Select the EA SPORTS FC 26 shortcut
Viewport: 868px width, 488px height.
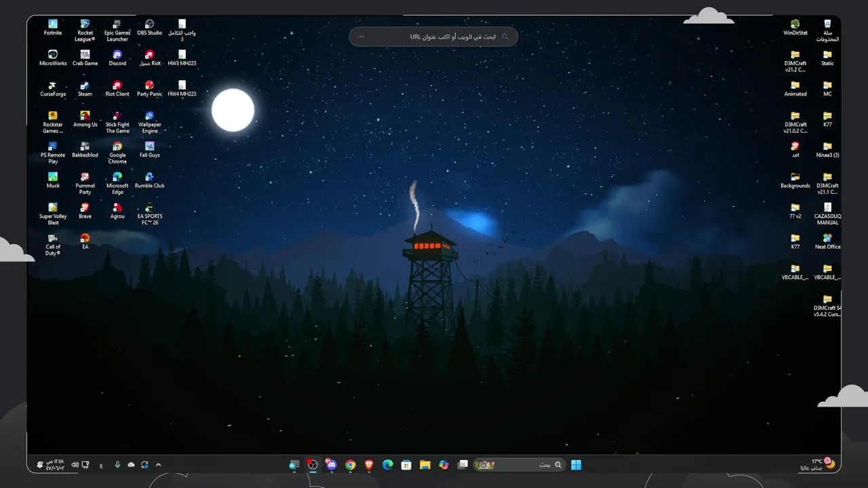coord(149,213)
